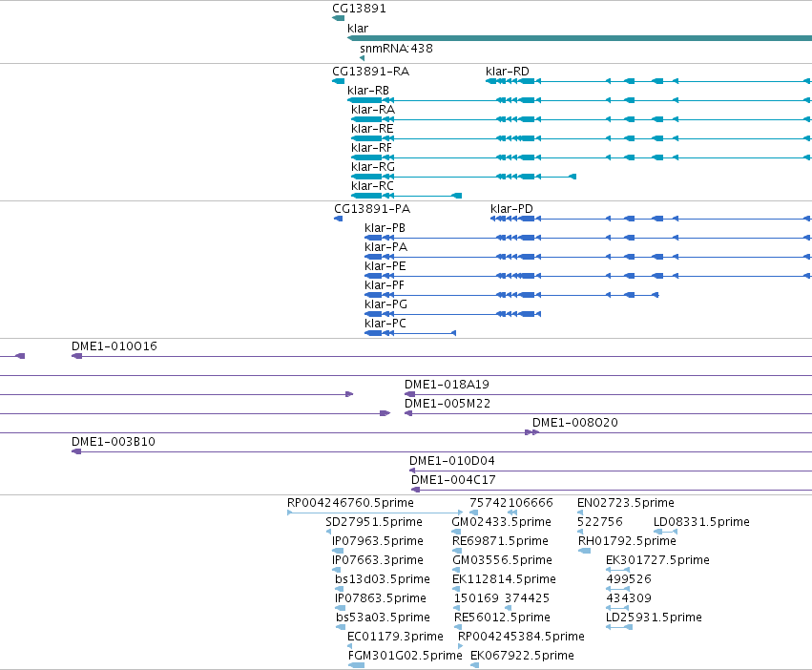Viewport: 812px width, 670px height.
Task: Select the klar-RA transcript
Action: tap(373, 110)
